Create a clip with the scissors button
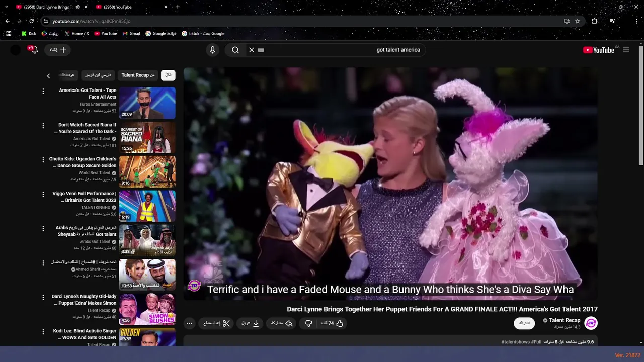 216,323
